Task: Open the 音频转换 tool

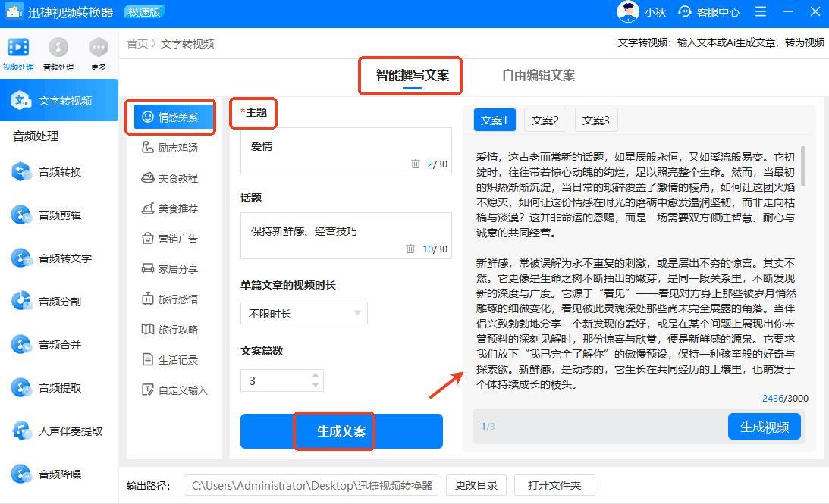Action: (x=59, y=172)
